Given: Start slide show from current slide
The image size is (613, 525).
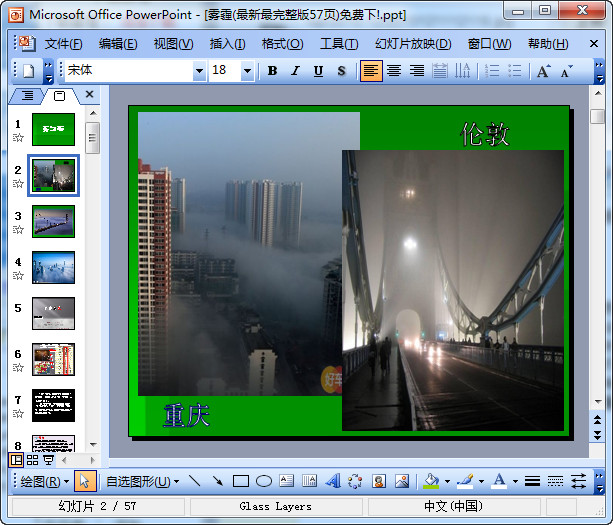Looking at the screenshot, I should pos(48,460).
